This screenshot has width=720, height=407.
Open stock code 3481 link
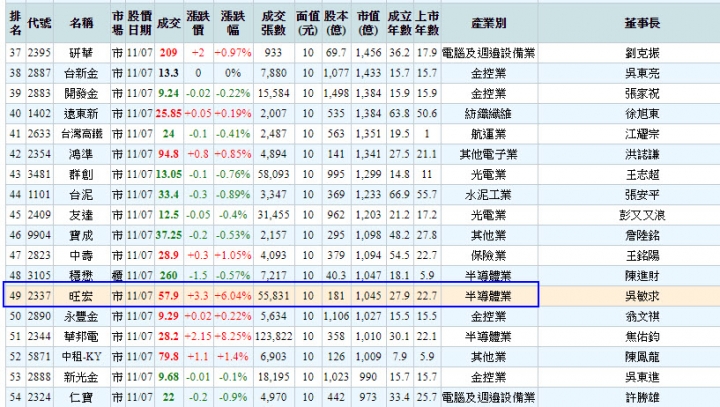[x=39, y=174]
